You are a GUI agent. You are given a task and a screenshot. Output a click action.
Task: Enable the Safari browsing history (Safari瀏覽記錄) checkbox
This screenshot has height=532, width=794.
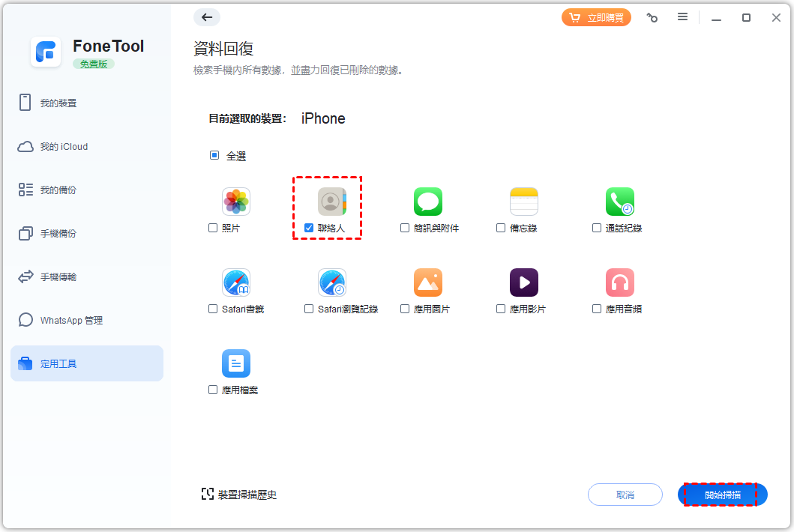click(x=309, y=309)
